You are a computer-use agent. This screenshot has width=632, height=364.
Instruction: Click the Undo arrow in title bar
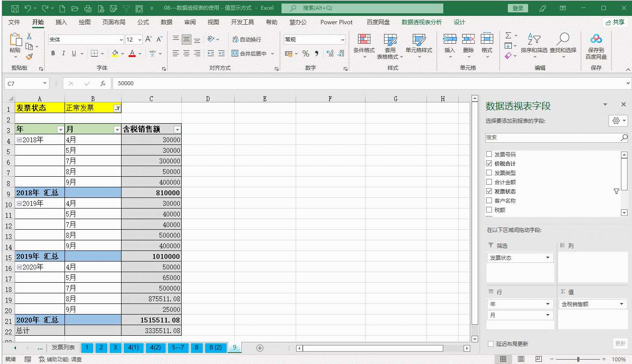[x=27, y=8]
